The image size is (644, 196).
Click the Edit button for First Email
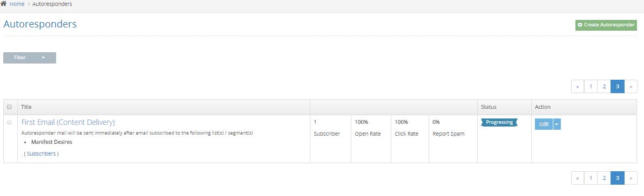tap(544, 124)
